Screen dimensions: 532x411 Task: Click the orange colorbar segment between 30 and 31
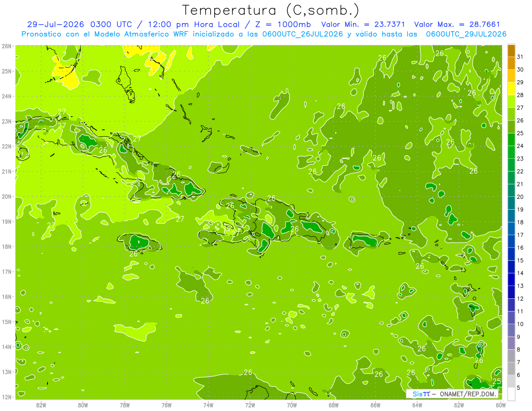pyautogui.click(x=511, y=63)
